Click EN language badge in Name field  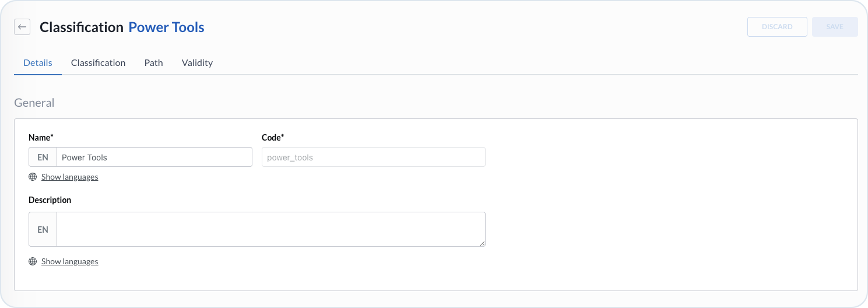pyautogui.click(x=43, y=157)
